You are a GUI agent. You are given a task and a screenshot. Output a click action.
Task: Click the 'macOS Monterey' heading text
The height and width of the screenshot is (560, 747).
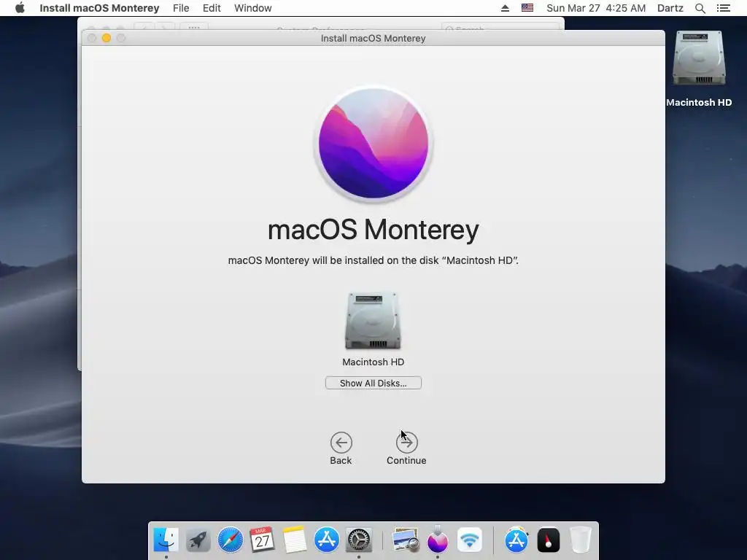pyautogui.click(x=373, y=230)
